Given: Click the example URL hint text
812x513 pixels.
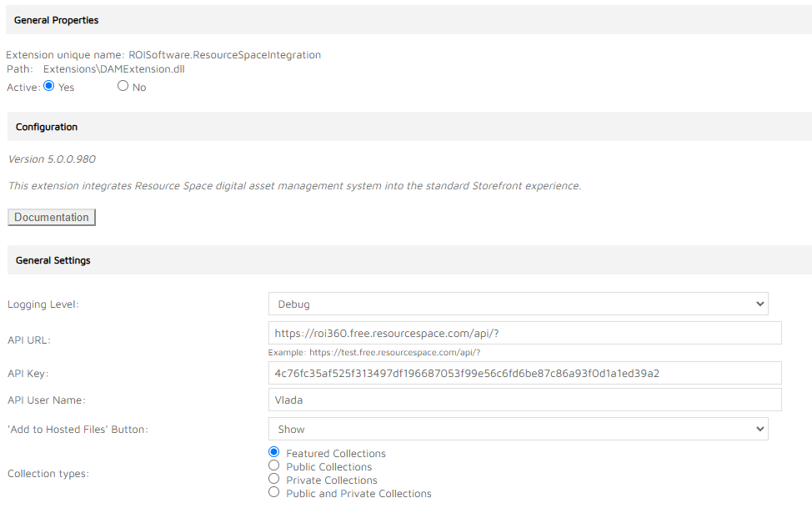Looking at the screenshot, I should 374,353.
